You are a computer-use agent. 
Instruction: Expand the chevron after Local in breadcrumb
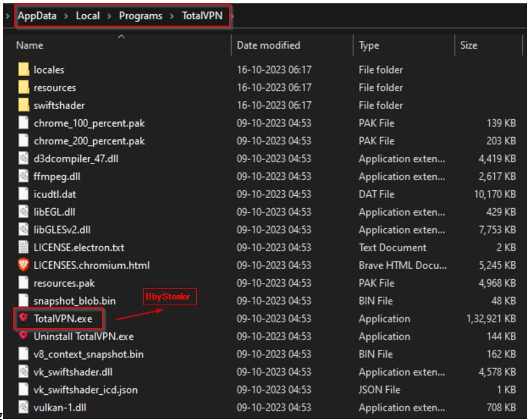[109, 16]
